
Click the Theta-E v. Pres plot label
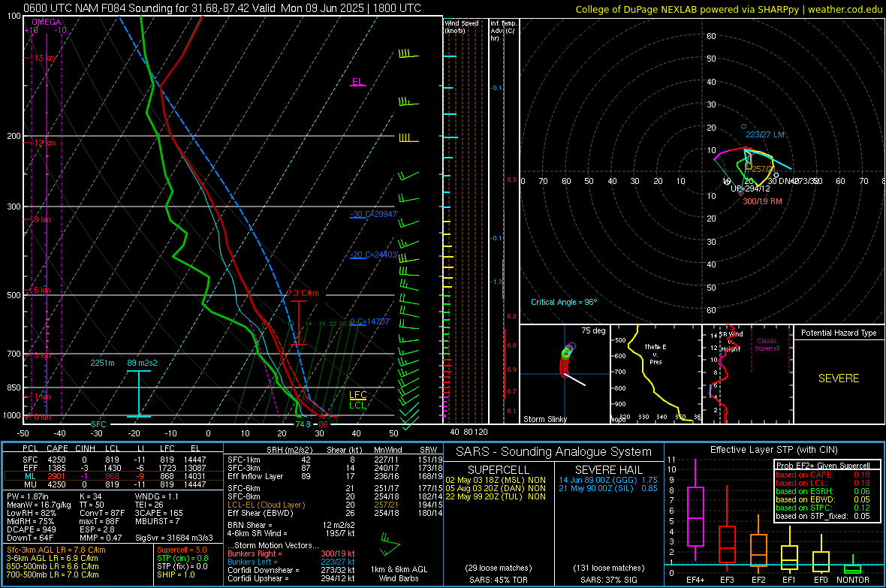coord(655,354)
